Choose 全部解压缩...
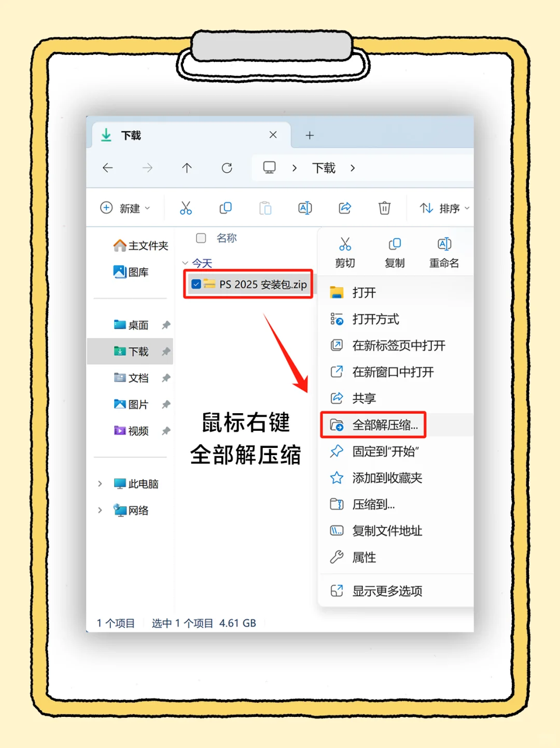This screenshot has width=560, height=748. coord(396,425)
